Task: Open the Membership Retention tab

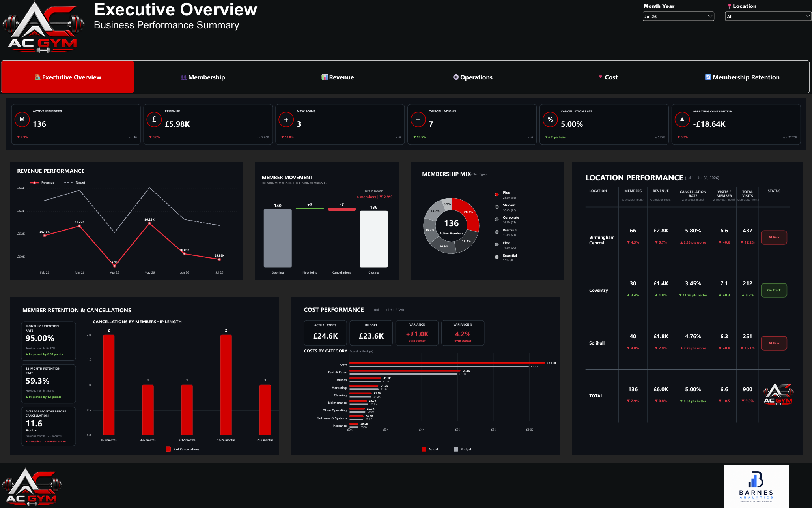Action: click(x=742, y=77)
